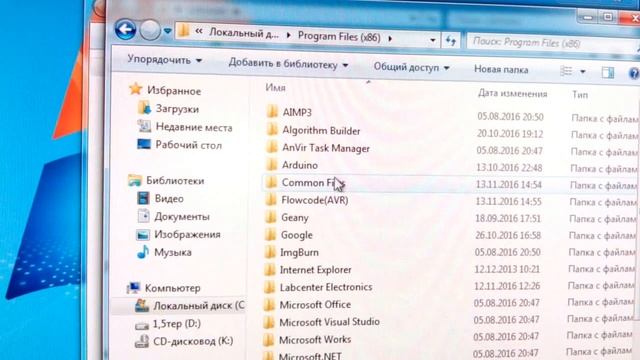Select the AnVir Task Manager folder icon
This screenshot has height=360, width=640.
point(272,147)
